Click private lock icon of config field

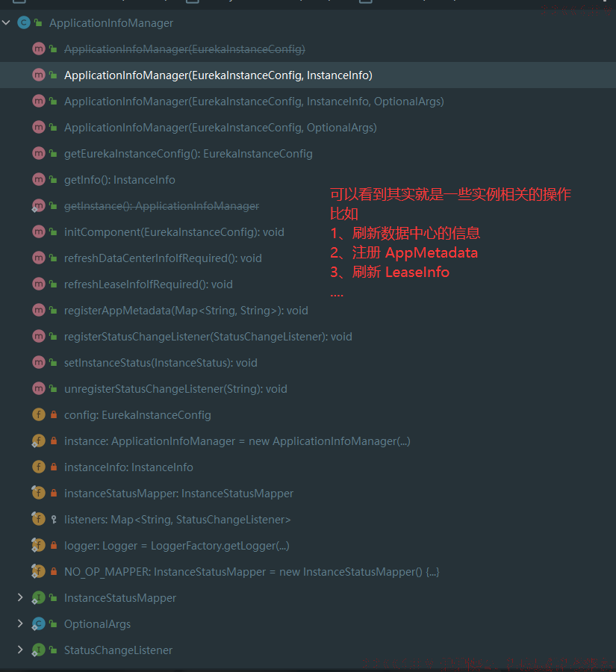pyautogui.click(x=54, y=415)
